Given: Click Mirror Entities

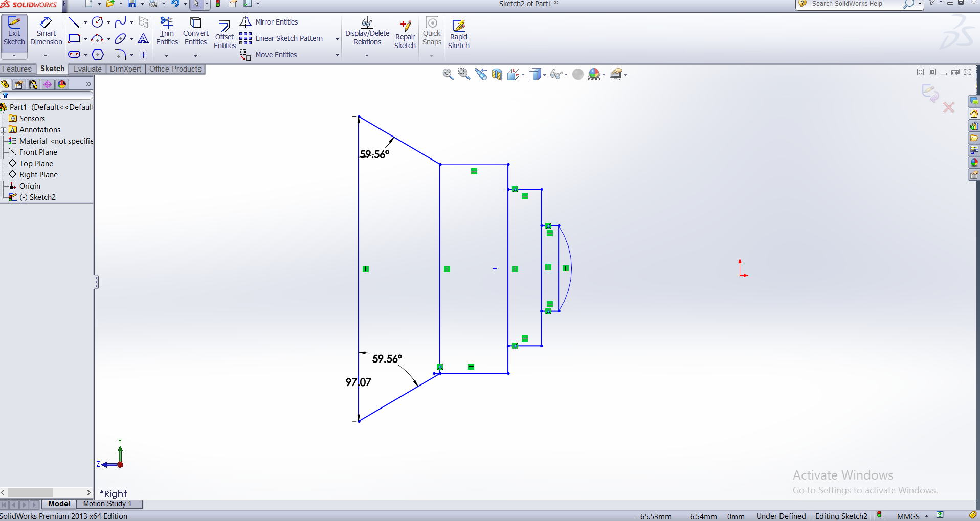Looking at the screenshot, I should [x=269, y=22].
